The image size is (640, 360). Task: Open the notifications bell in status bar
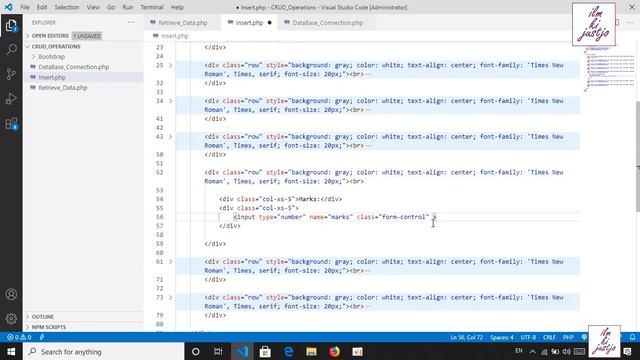pyautogui.click(x=632, y=337)
